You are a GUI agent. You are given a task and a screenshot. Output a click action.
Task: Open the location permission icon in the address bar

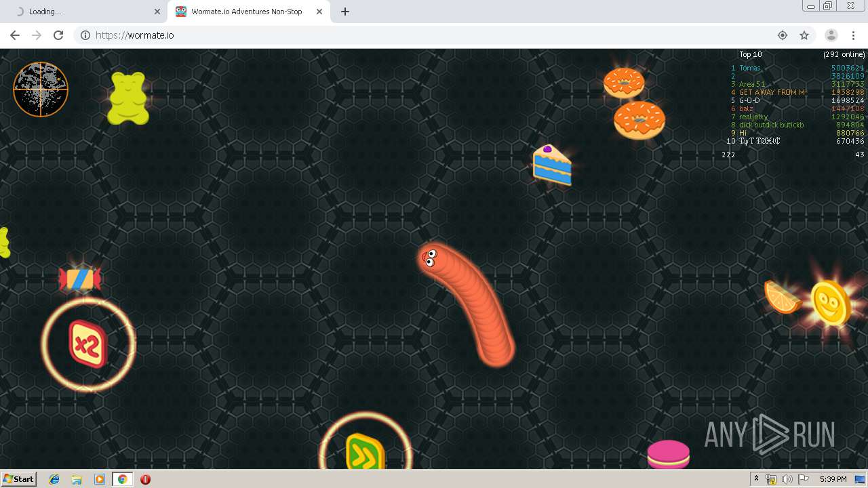pyautogui.click(x=783, y=35)
